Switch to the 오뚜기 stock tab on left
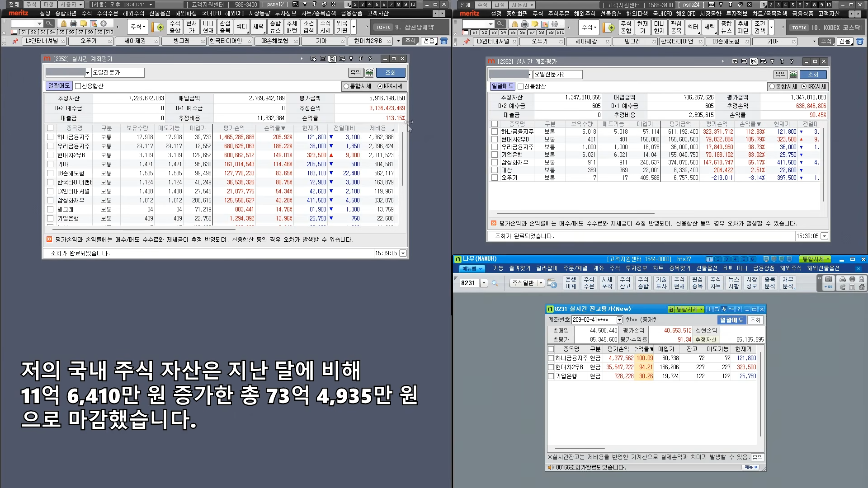The image size is (868, 488). pos(89,41)
